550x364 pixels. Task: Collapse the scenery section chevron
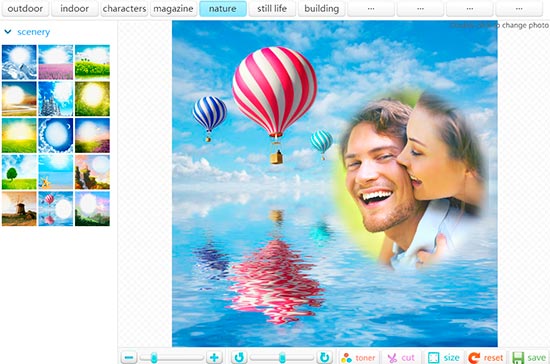pyautogui.click(x=8, y=32)
